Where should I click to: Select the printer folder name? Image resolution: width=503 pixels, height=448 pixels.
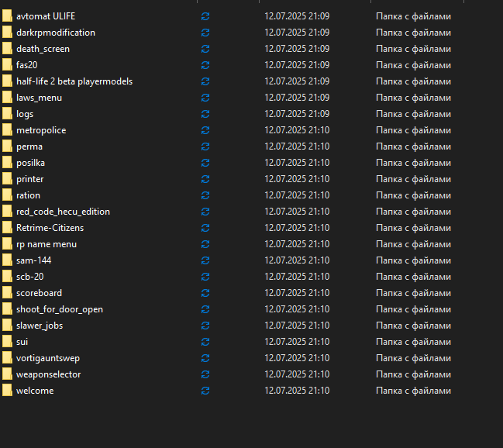(x=29, y=179)
